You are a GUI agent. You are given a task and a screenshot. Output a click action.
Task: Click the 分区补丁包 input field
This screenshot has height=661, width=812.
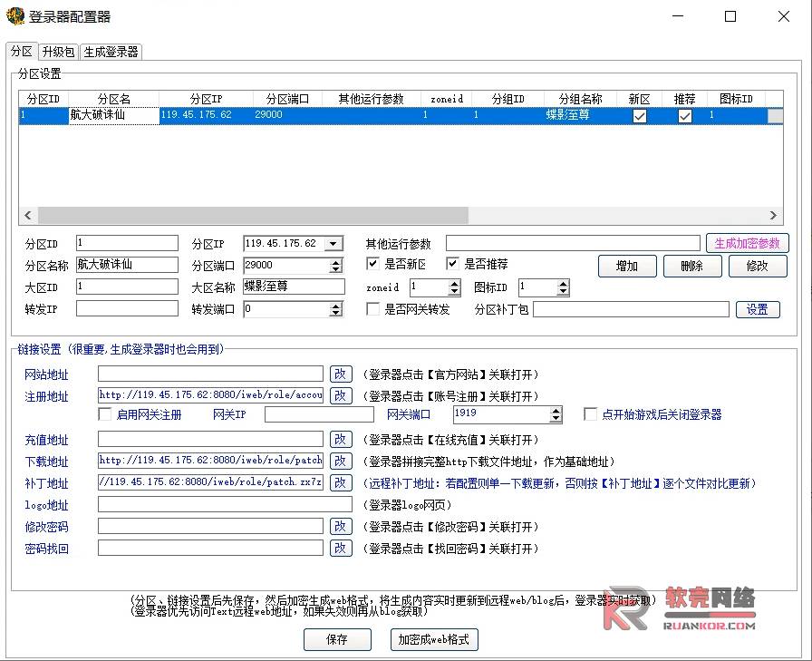(631, 309)
